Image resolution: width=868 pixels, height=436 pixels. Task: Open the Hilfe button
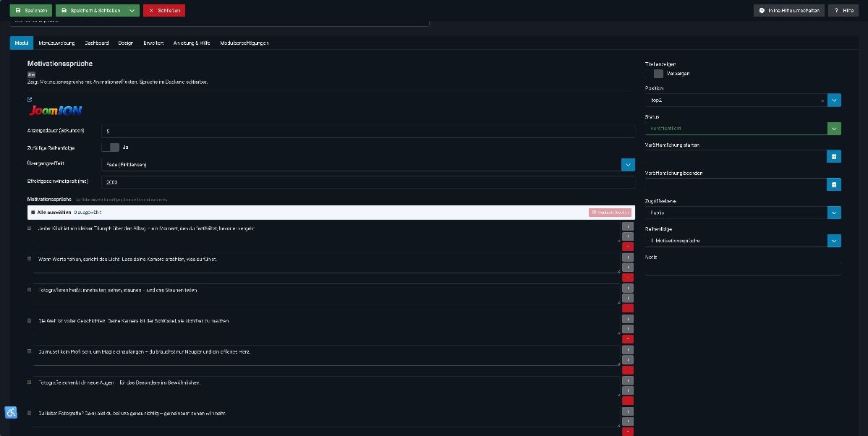tap(843, 11)
